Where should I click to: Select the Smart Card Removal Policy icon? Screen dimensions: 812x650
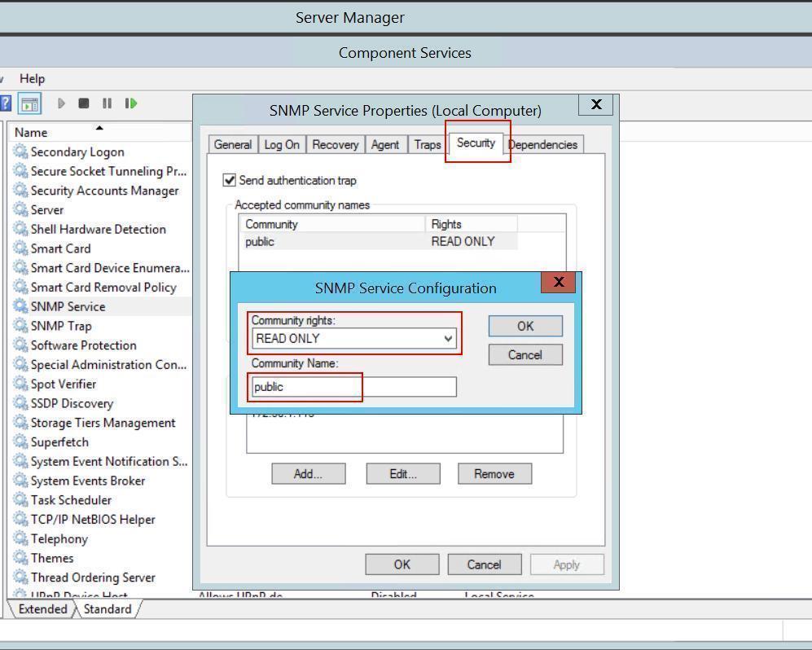(20, 287)
